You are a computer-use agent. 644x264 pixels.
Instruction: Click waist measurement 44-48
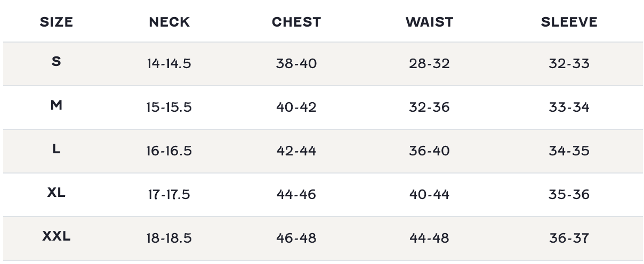pos(429,238)
